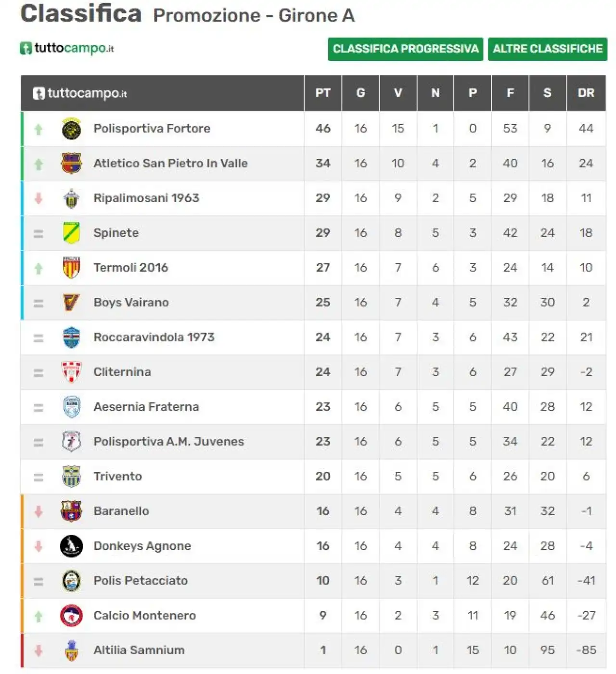Click the DR column header
This screenshot has width=616, height=674.
[586, 93]
